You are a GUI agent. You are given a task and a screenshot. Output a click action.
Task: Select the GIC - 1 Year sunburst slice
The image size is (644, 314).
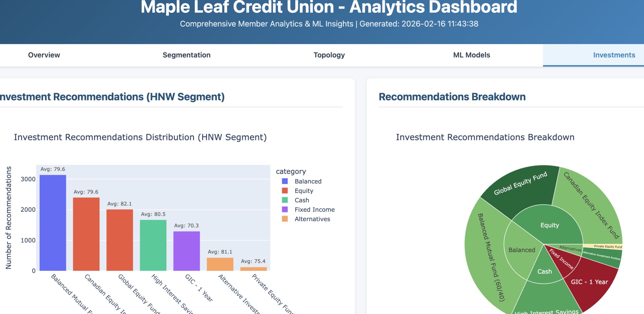[x=590, y=282]
